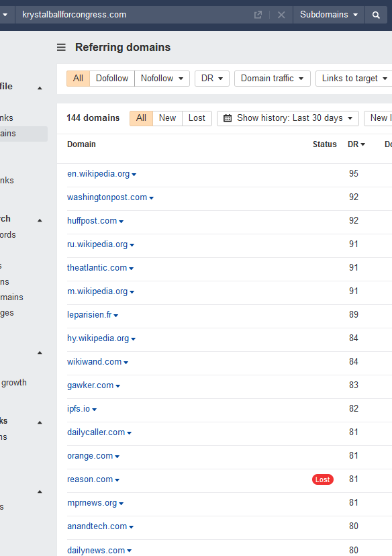Expand the huffpost.com caret menu
Screen dimensions: 392x556
[x=121, y=222]
